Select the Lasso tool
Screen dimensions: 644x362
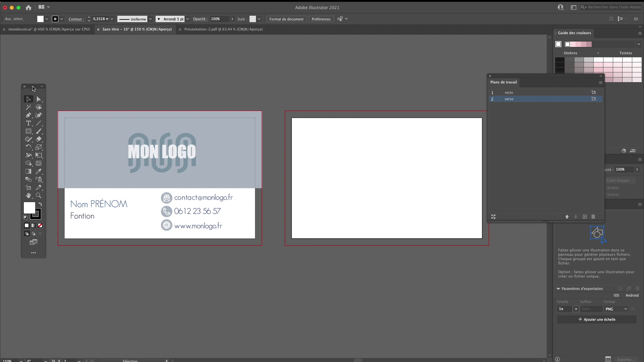coord(39,107)
